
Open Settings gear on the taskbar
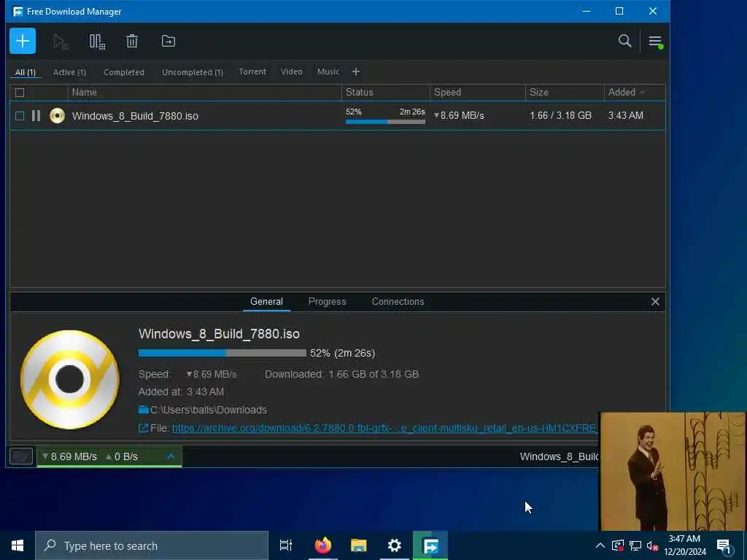coord(395,545)
